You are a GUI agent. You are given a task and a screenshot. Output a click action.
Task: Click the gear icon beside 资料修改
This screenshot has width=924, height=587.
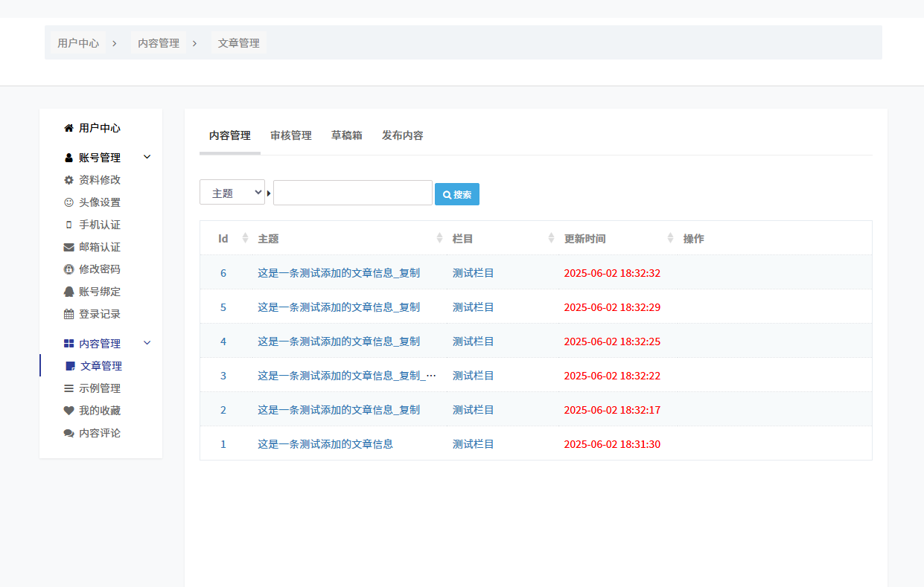[69, 180]
